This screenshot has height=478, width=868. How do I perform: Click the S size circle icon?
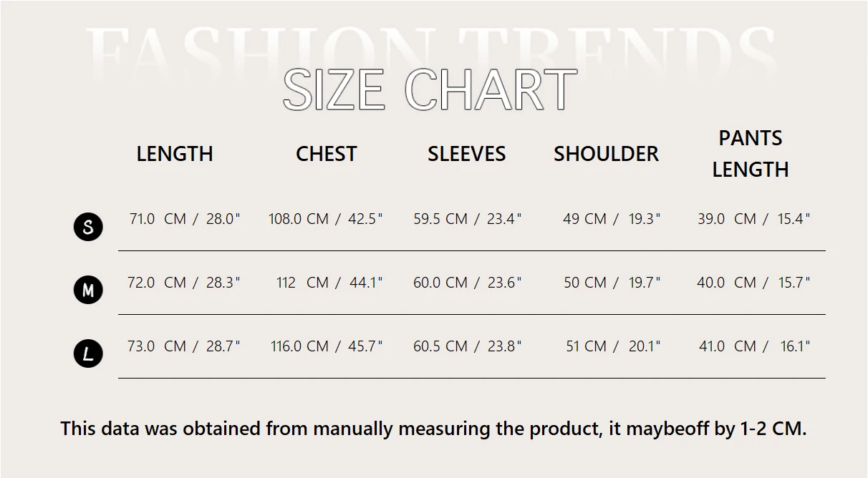click(x=88, y=227)
